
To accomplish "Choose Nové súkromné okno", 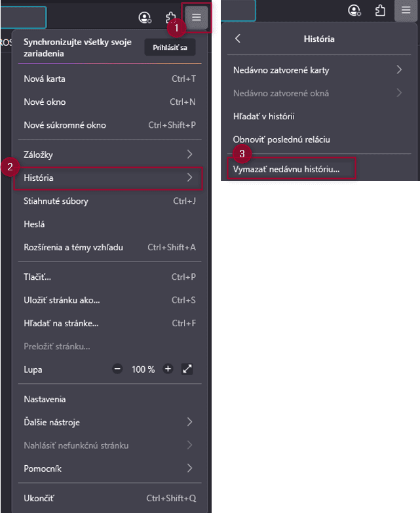I will click(65, 124).
